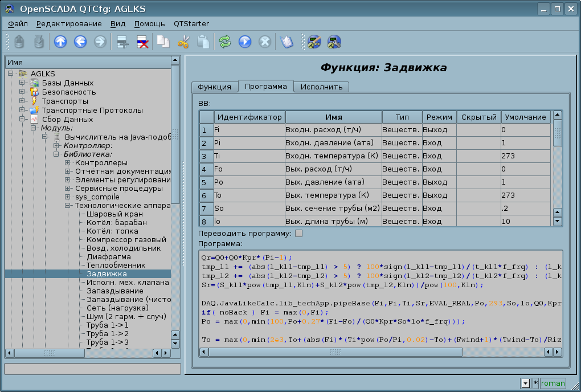This screenshot has height=392, width=581.
Task: Select Диафрагма in the tree
Action: [109, 257]
